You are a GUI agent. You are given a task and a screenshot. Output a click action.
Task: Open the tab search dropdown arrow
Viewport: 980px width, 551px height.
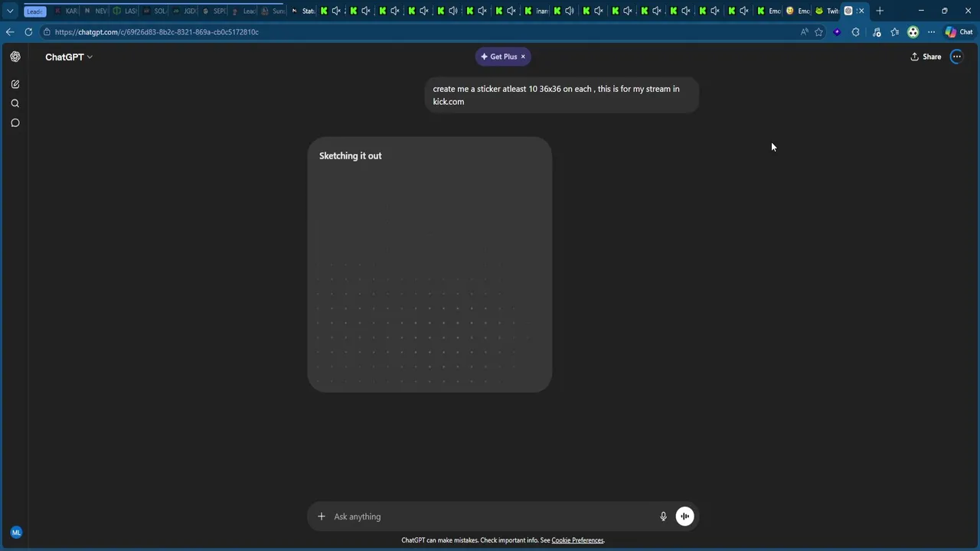[x=10, y=11]
